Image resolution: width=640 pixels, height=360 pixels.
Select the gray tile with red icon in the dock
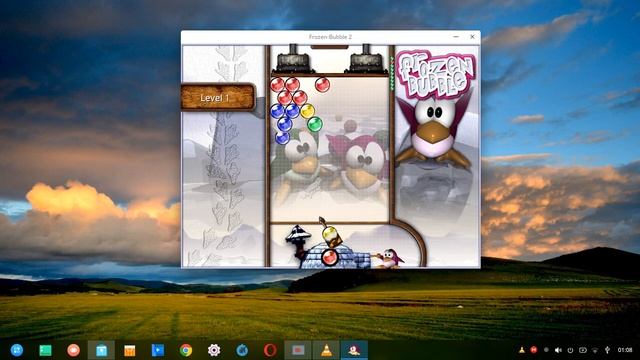pos(298,350)
